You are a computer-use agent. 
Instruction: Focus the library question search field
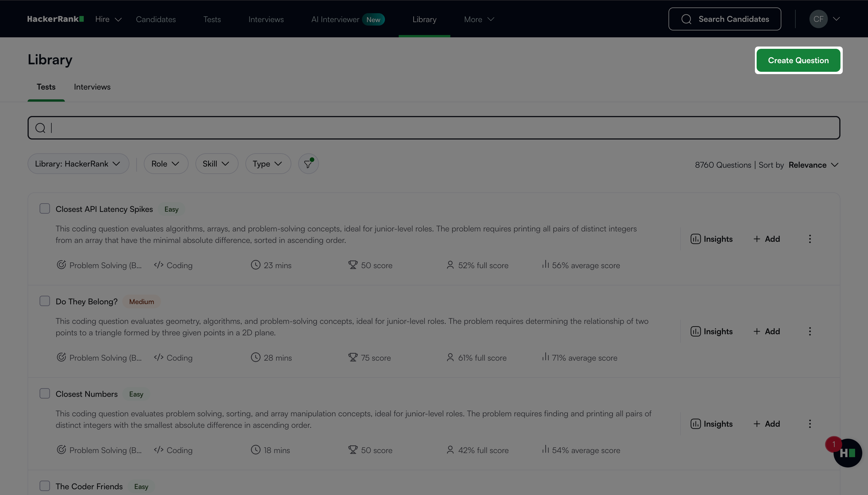(434, 128)
